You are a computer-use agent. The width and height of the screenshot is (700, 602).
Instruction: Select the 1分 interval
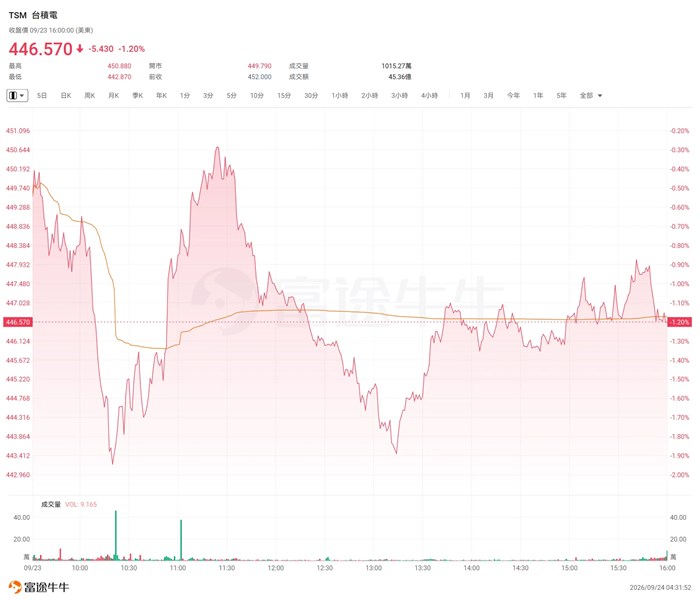pyautogui.click(x=185, y=96)
